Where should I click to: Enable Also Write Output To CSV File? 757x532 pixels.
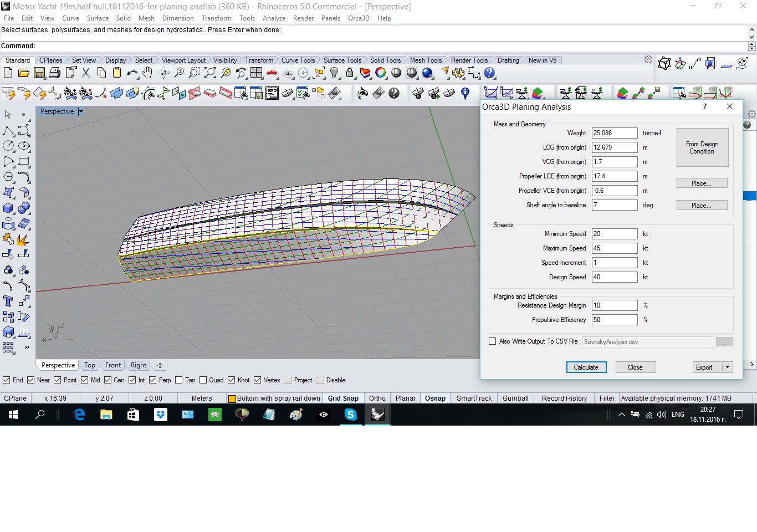(492, 341)
